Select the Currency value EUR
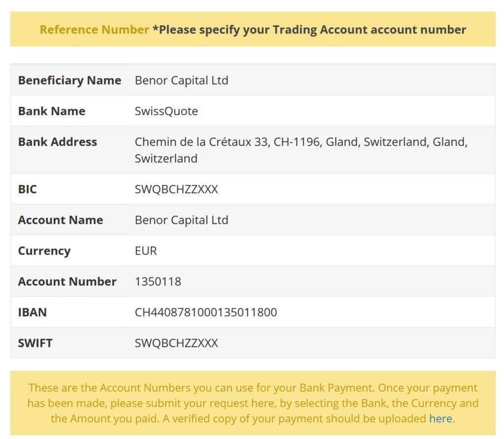This screenshot has height=439, width=504. click(146, 251)
